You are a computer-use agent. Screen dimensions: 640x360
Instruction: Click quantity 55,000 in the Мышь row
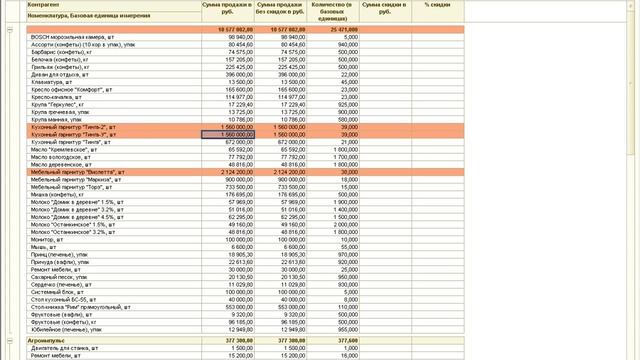(x=333, y=247)
